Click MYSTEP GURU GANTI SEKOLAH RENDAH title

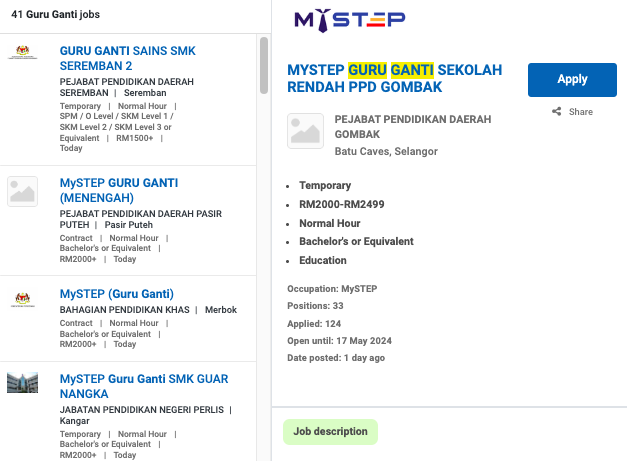[394, 78]
